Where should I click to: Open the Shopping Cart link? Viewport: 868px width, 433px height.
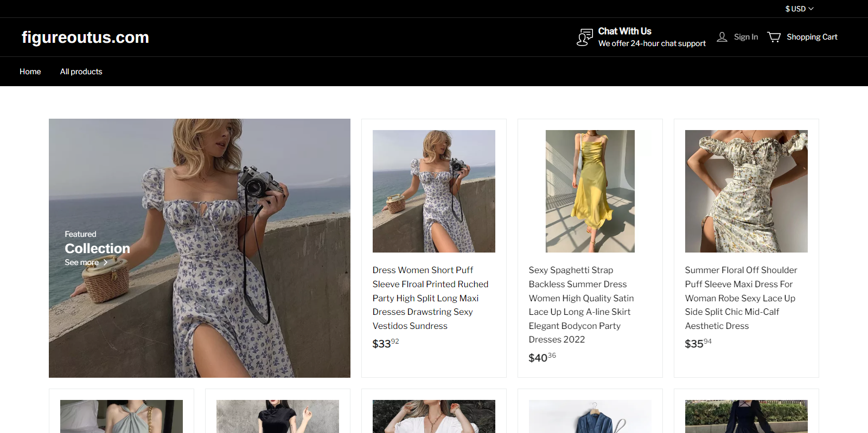click(812, 37)
